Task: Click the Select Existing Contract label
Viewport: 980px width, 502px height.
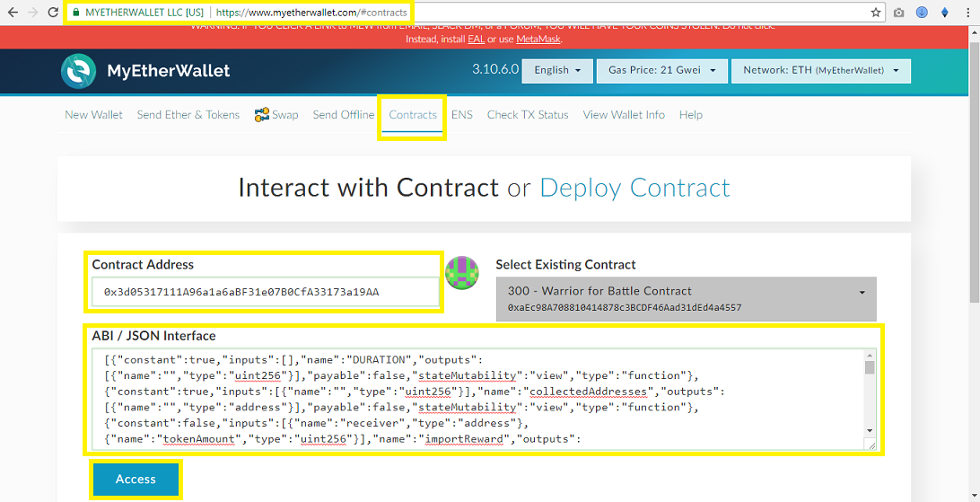Action: pos(565,264)
